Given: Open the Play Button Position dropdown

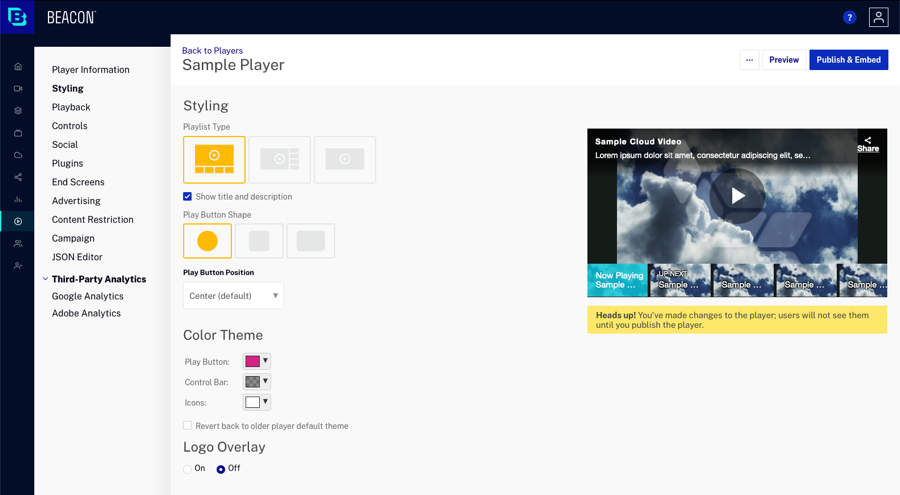Looking at the screenshot, I should (x=233, y=296).
